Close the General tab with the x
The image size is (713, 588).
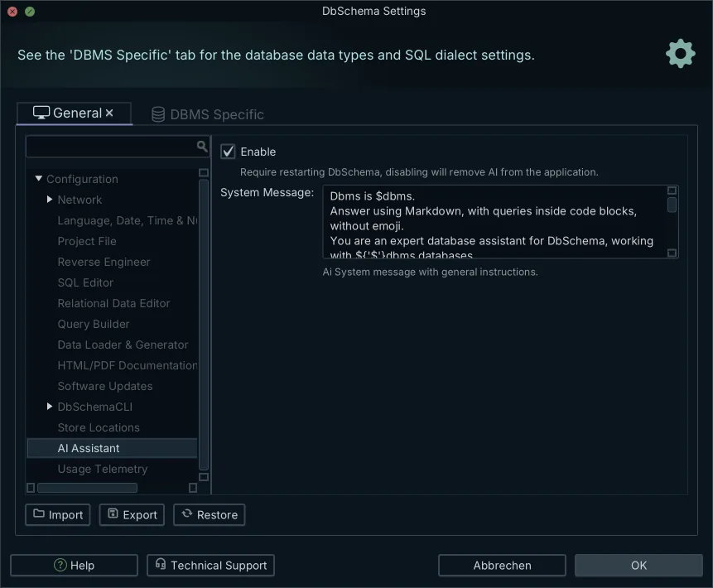109,113
